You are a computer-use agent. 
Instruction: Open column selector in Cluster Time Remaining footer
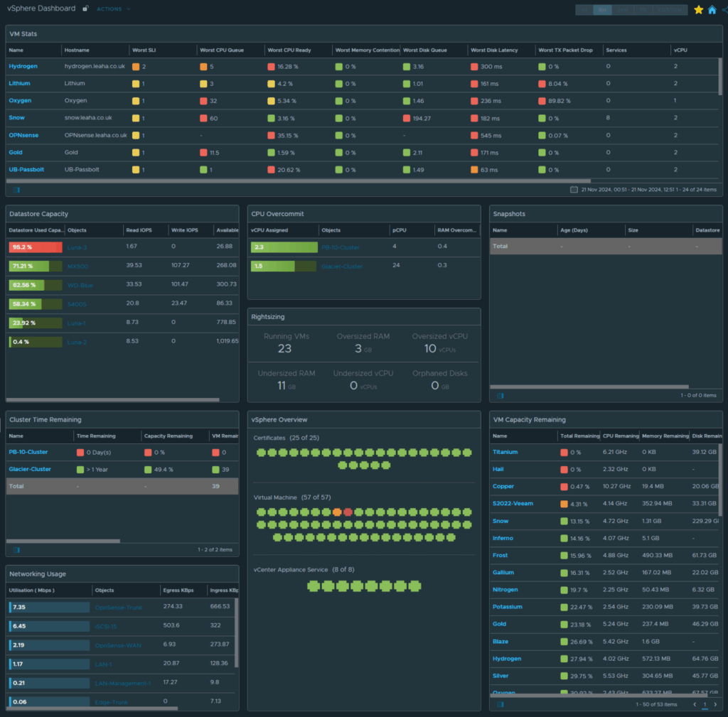coord(16,550)
